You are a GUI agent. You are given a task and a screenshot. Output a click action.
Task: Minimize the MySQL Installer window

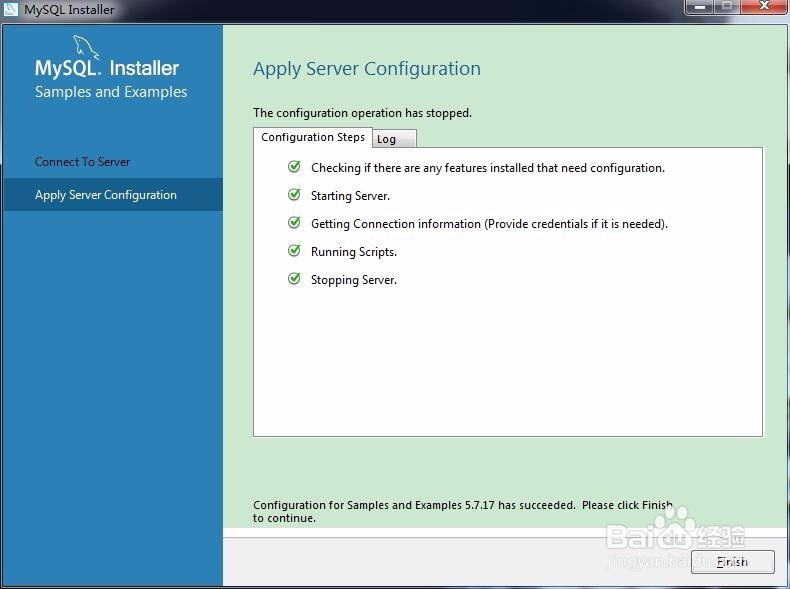point(699,7)
